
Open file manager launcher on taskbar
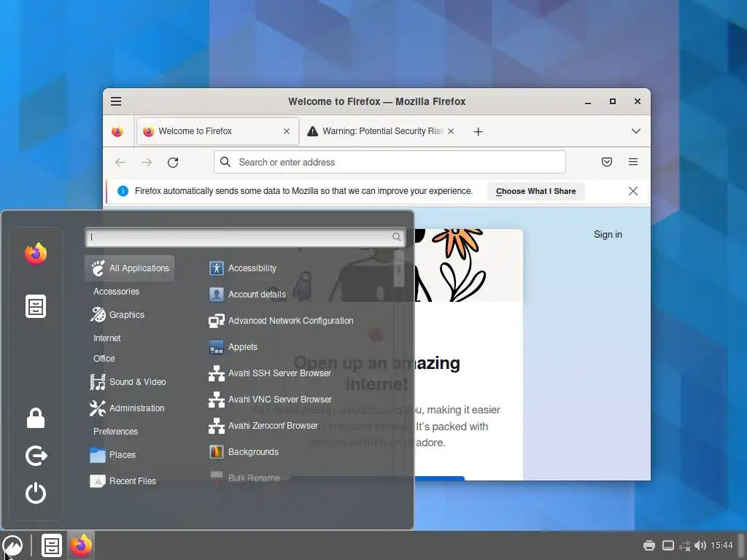52,545
